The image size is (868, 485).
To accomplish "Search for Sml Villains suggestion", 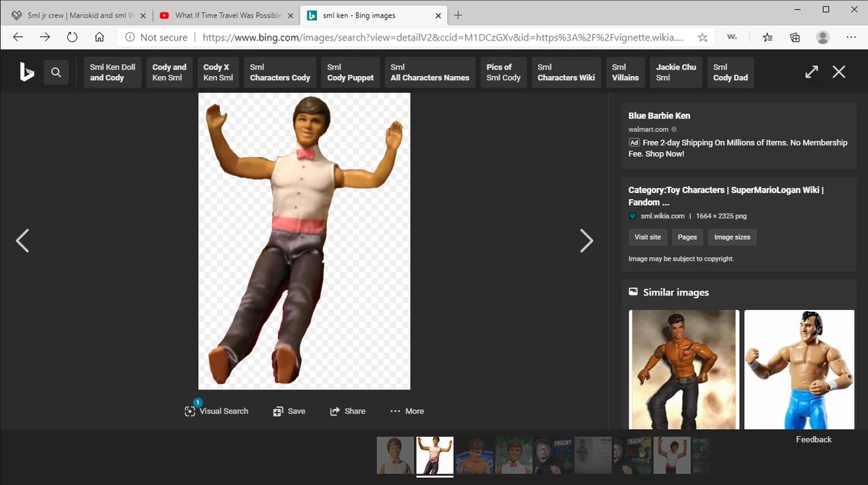I will [x=625, y=72].
